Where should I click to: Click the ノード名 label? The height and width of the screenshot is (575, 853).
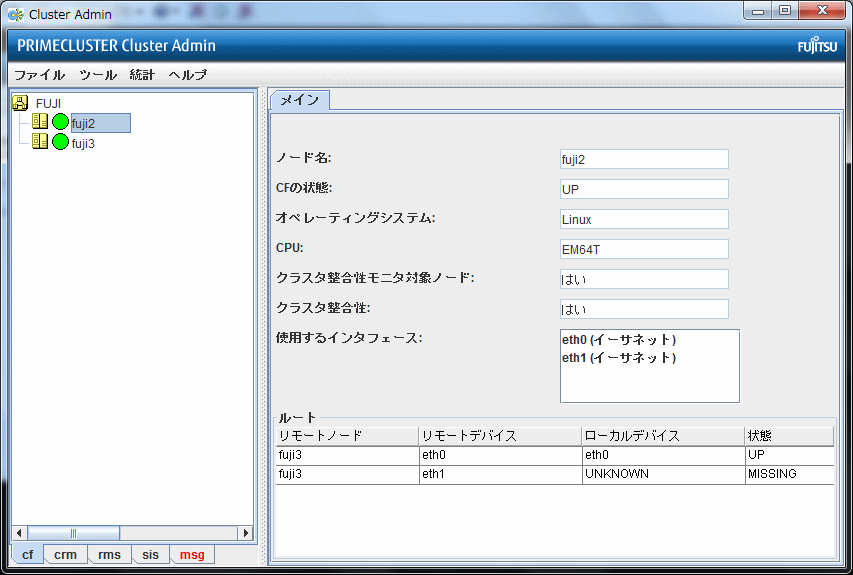(x=304, y=158)
